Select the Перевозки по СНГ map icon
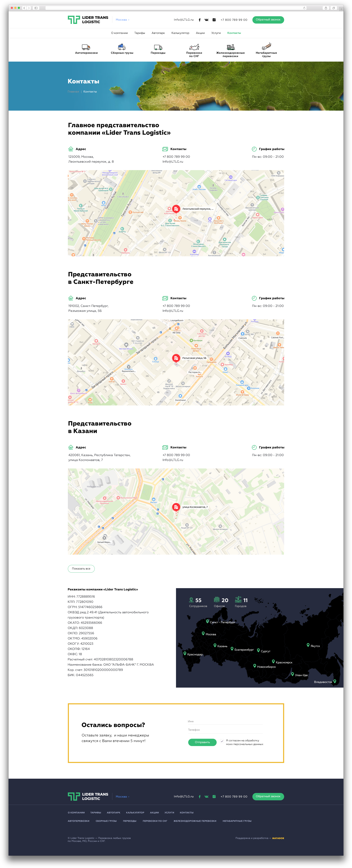Screen dimensions: 352x868 tap(194, 47)
